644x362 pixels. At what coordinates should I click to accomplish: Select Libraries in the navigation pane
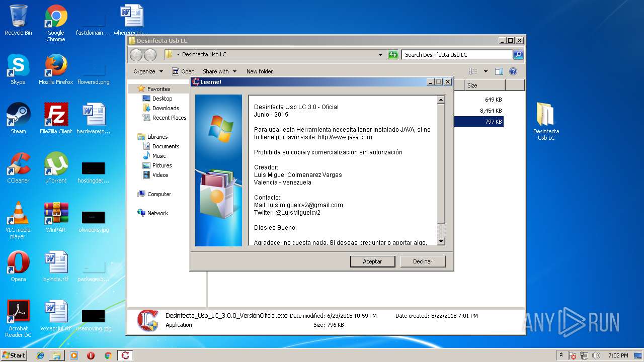tap(152, 137)
